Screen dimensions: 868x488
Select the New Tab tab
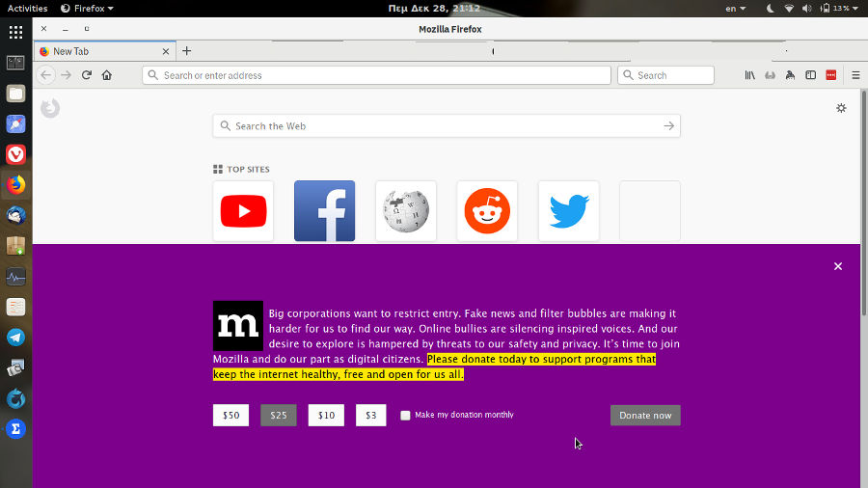(x=104, y=51)
